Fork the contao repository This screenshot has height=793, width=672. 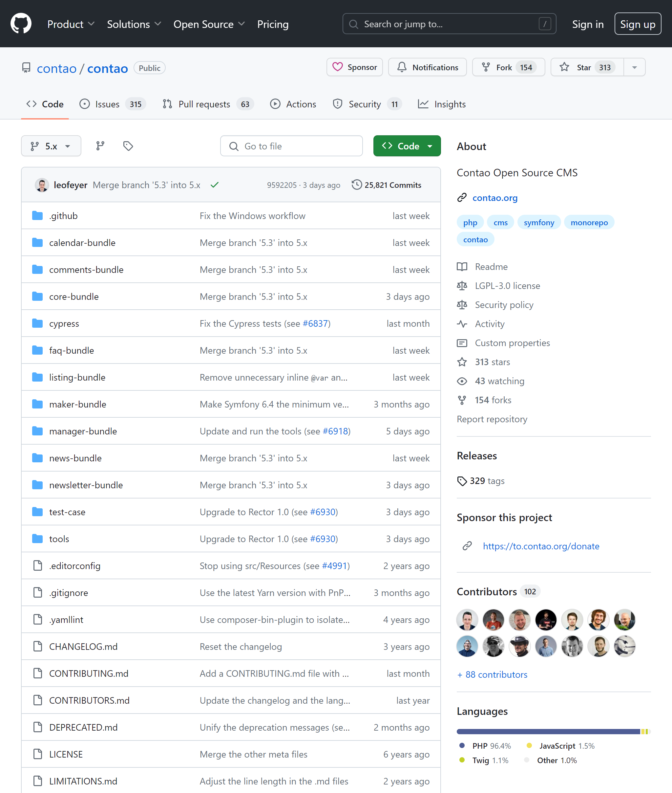point(509,68)
